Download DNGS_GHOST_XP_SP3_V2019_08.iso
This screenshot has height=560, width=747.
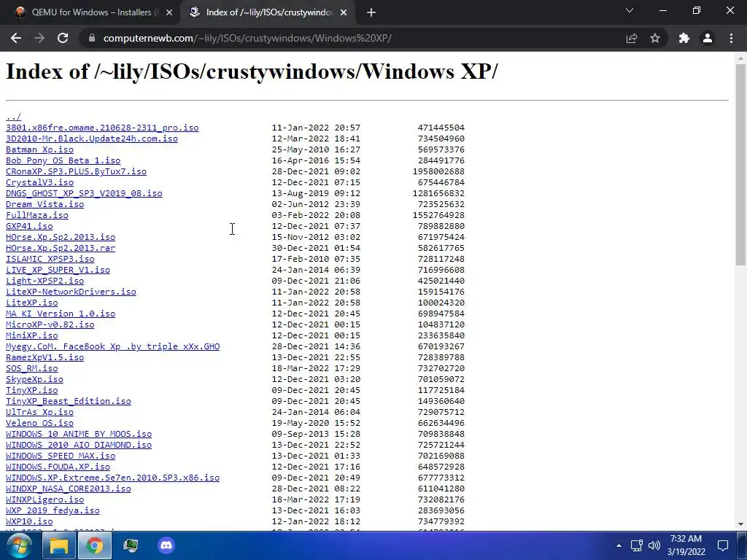(x=84, y=193)
